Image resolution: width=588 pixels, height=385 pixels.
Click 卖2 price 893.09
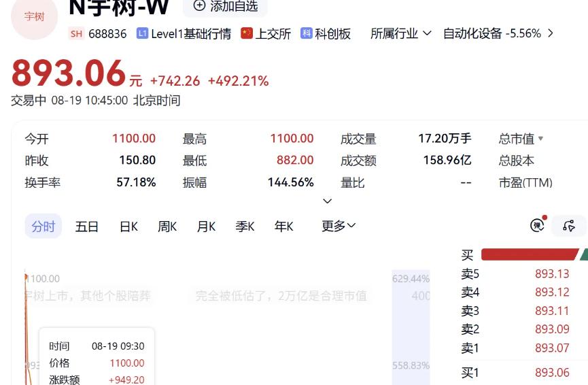(x=552, y=329)
